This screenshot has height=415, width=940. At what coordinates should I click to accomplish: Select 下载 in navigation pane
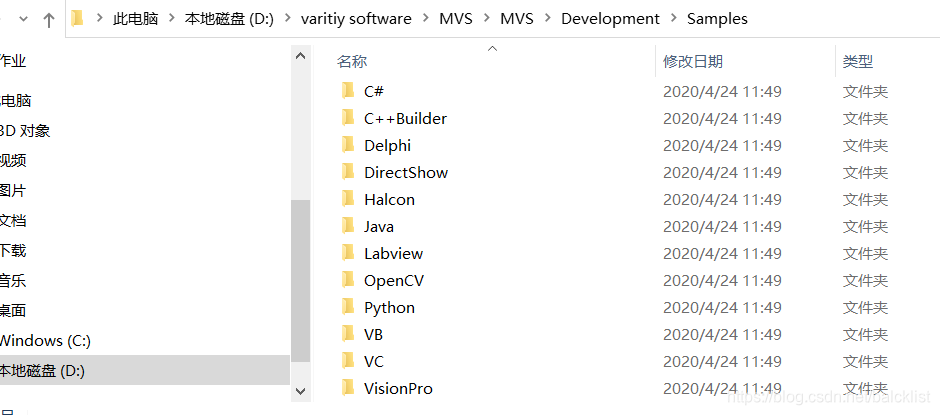pos(13,251)
